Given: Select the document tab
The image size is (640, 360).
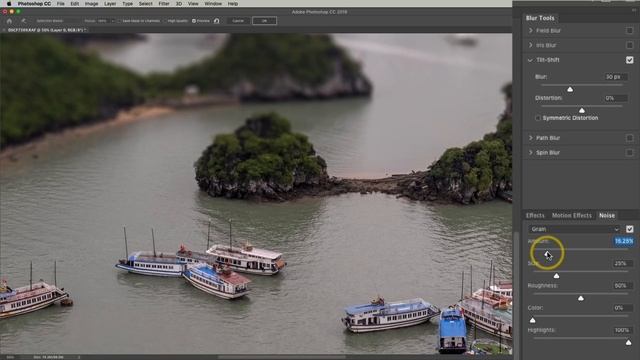Looking at the screenshot, I should tap(45, 30).
